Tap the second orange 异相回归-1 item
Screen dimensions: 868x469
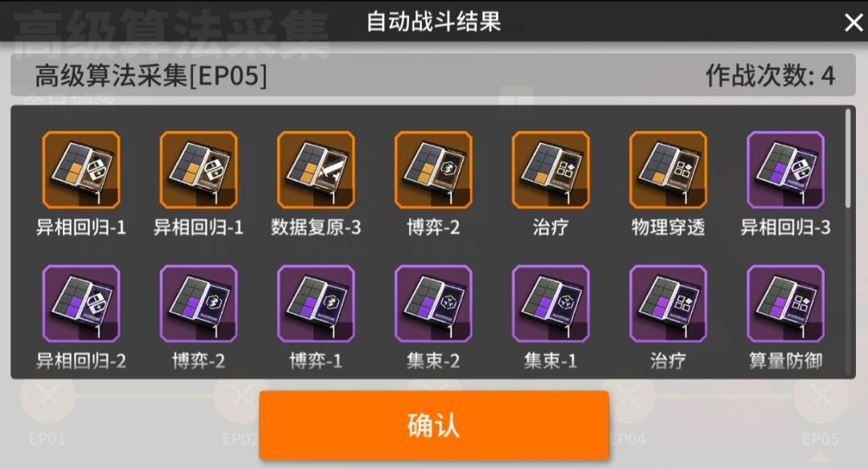199,169
